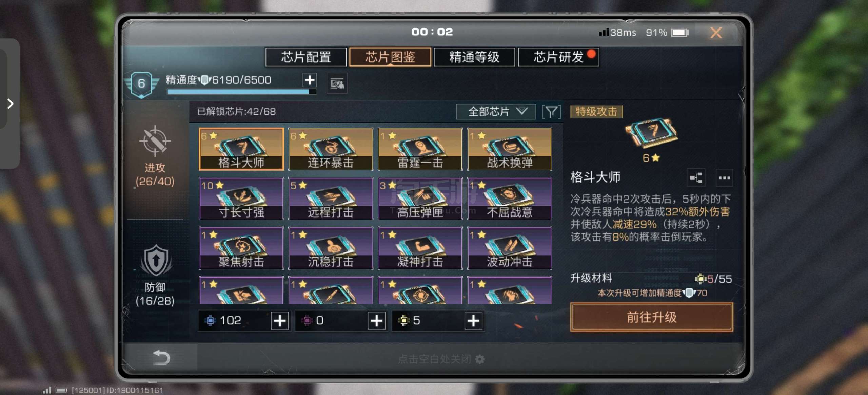This screenshot has width=868, height=395.
Task: Select the 寸长寸强 chip card
Action: click(241, 199)
